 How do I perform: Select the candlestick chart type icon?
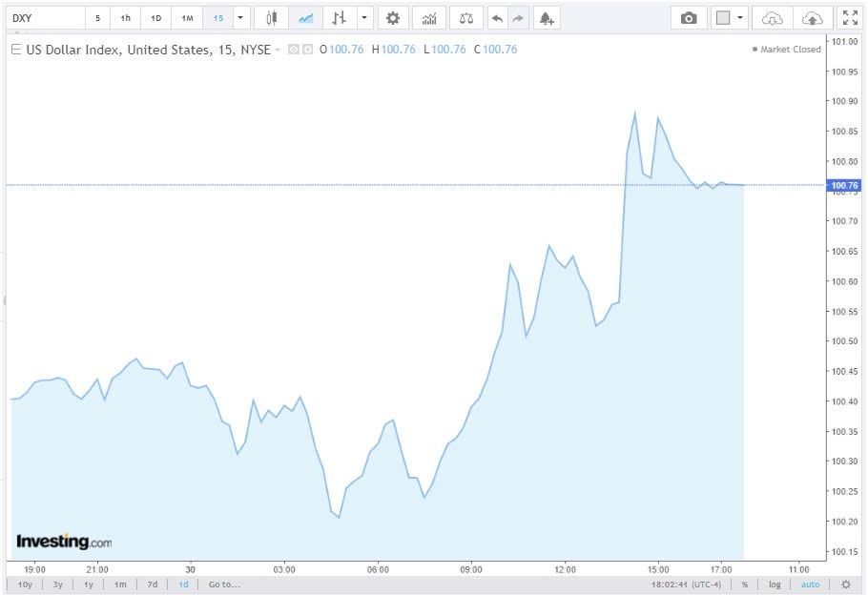(x=270, y=17)
